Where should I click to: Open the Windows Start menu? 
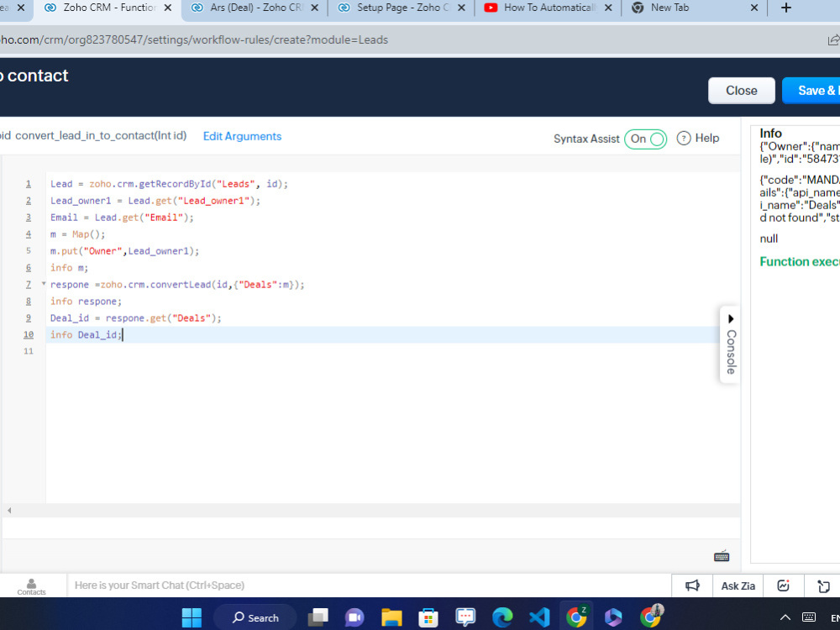[x=192, y=617]
